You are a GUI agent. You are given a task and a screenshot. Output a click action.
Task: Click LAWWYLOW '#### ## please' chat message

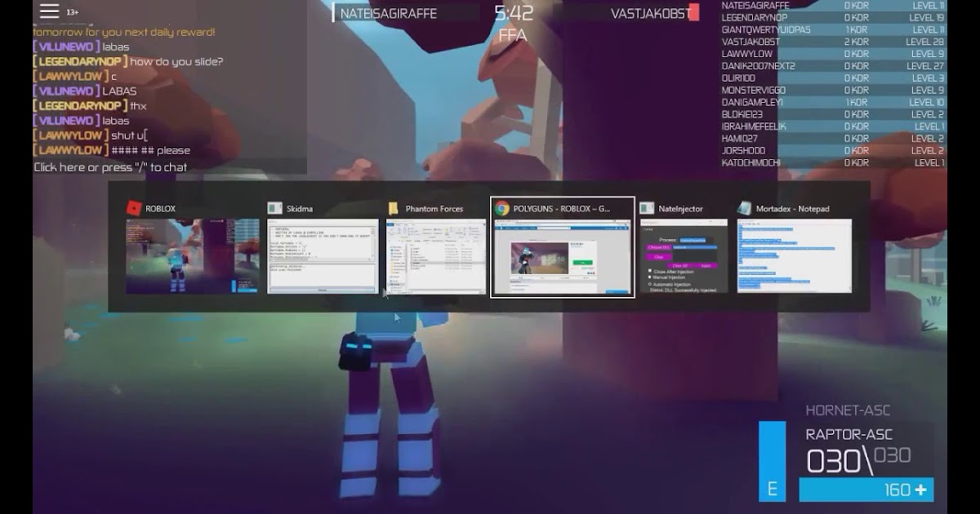click(112, 149)
